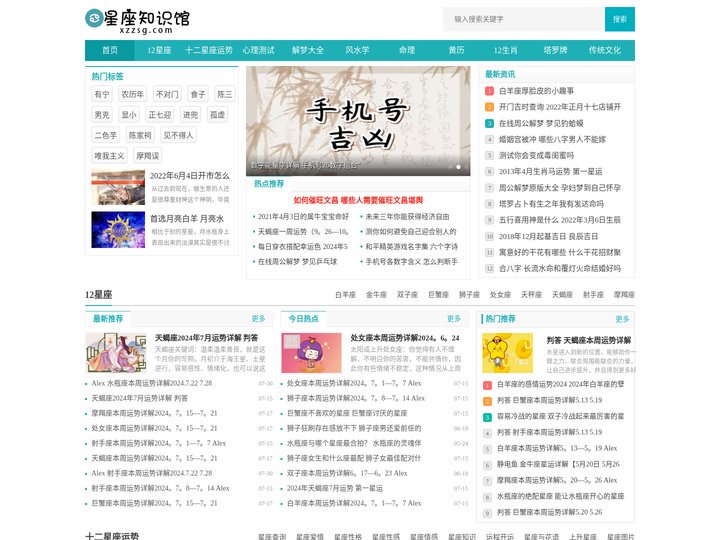Select 金牛座 zodiac link
The width and height of the screenshot is (720, 540).
click(x=376, y=295)
